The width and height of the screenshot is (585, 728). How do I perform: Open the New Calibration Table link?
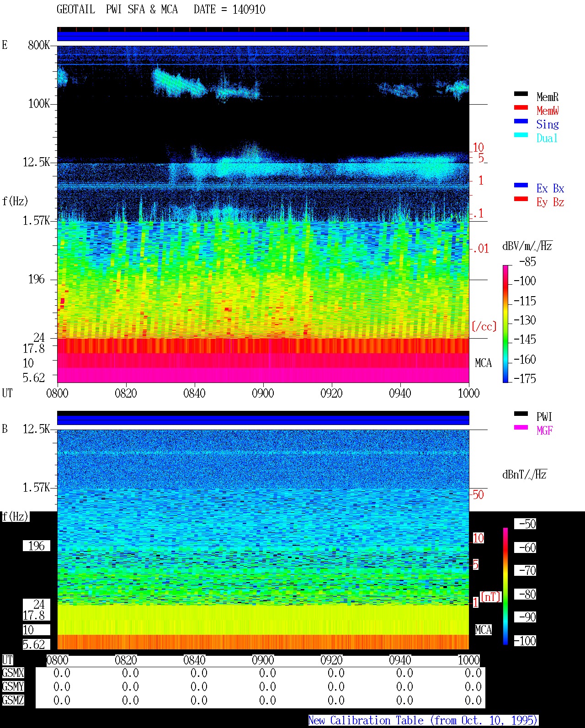click(423, 721)
